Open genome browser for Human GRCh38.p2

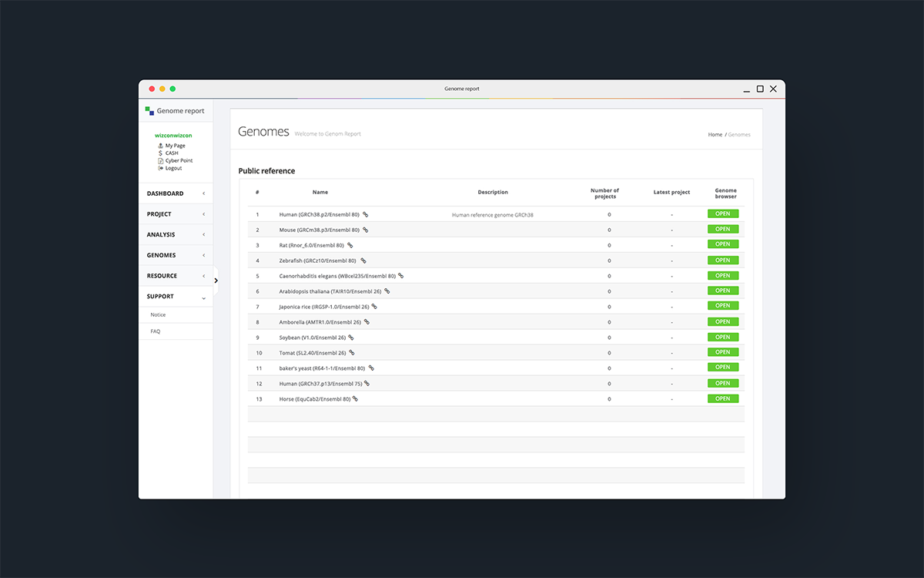723,213
